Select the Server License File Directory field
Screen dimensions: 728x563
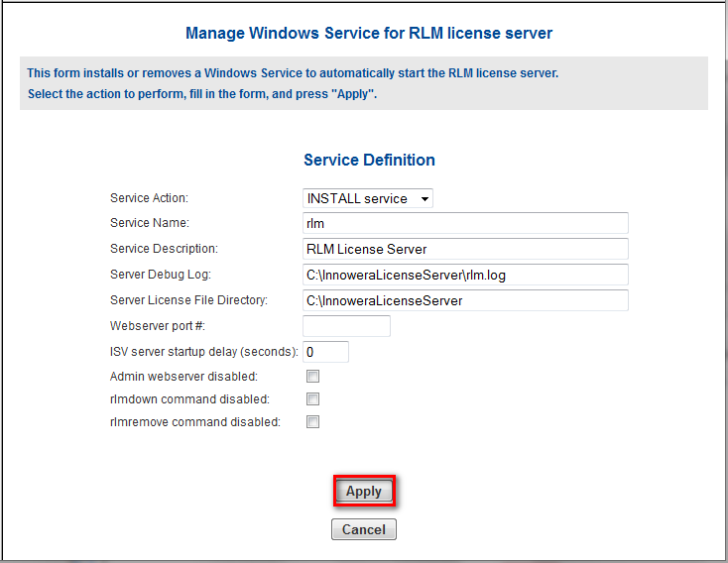point(465,300)
